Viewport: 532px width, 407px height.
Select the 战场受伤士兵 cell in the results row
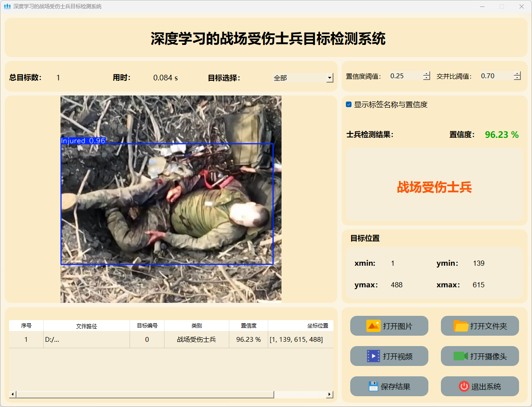[x=196, y=340]
